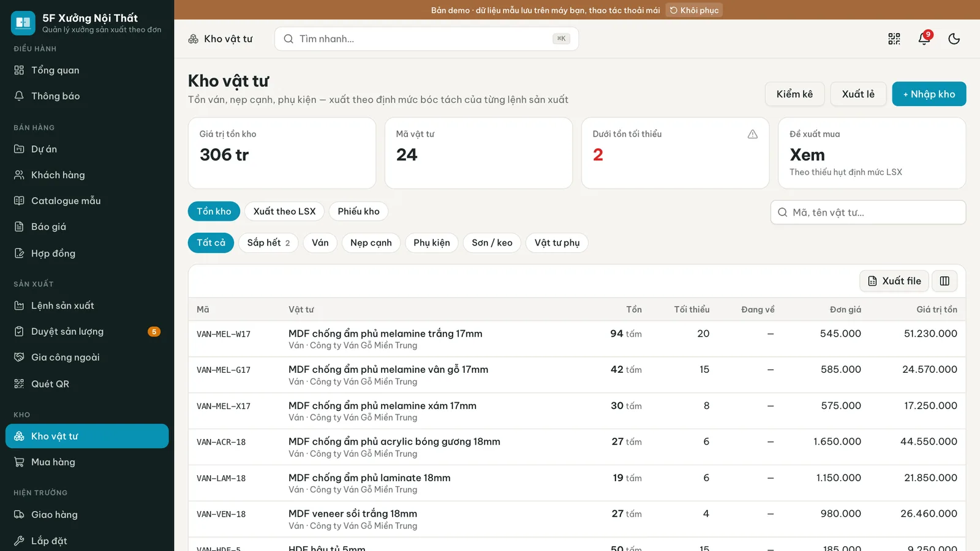Open the Đề xuất mua Xem card

point(872,153)
